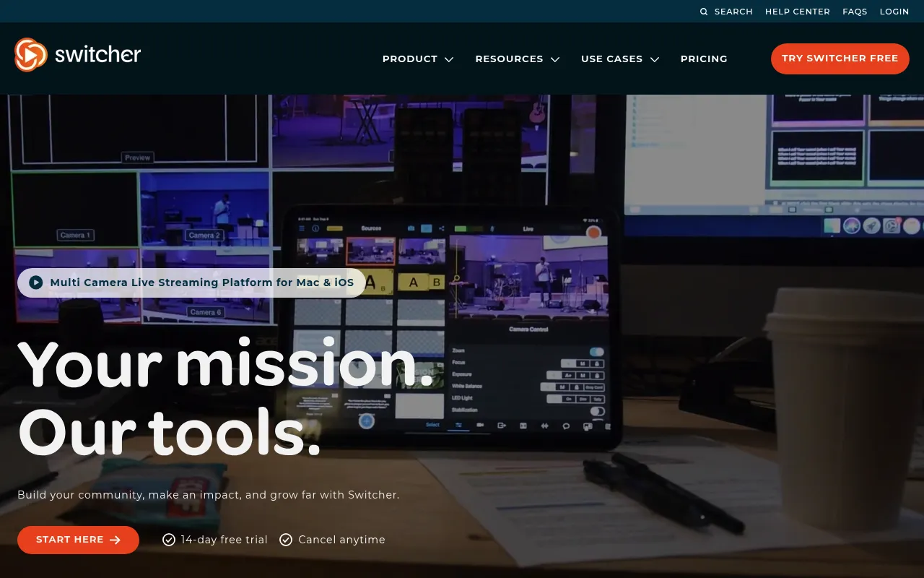The width and height of the screenshot is (924, 578).
Task: Go to the FAQS page
Action: coord(855,12)
